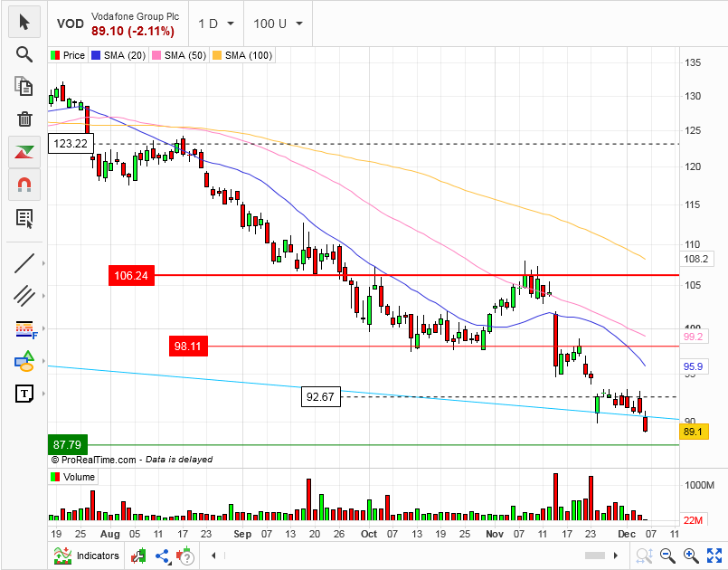Viewport: 728px width, 570px height.
Task: Select the 106.24 red horizontal line label
Action: tap(131, 275)
